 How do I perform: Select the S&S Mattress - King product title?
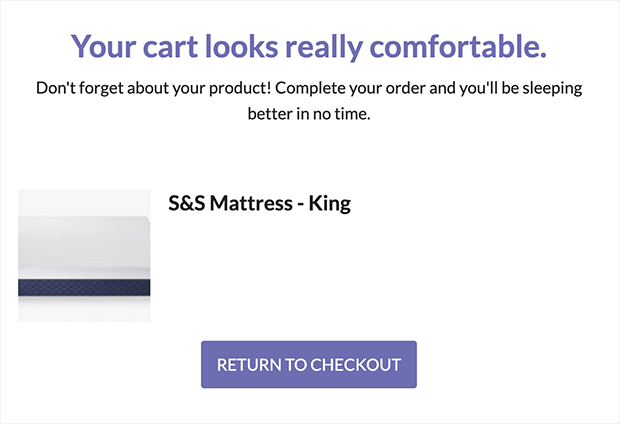(x=259, y=203)
